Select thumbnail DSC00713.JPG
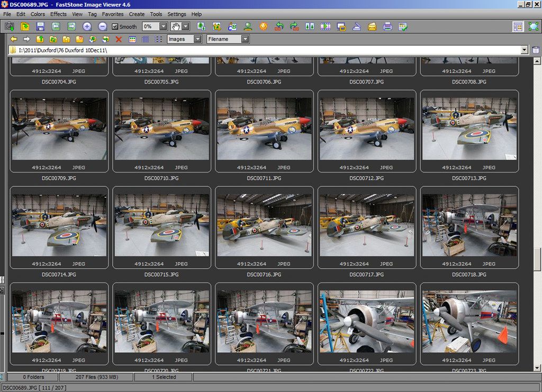The width and height of the screenshot is (542, 392). tap(469, 129)
